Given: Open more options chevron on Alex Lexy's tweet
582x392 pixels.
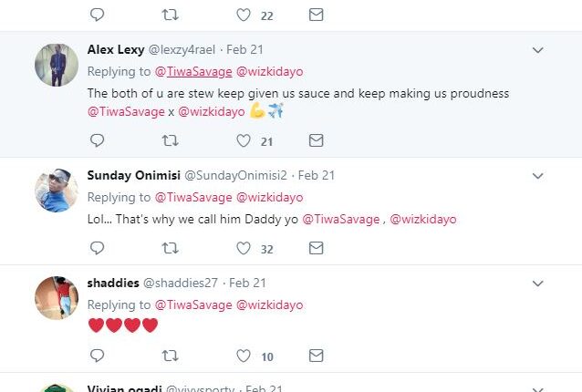Looking at the screenshot, I should coord(538,50).
